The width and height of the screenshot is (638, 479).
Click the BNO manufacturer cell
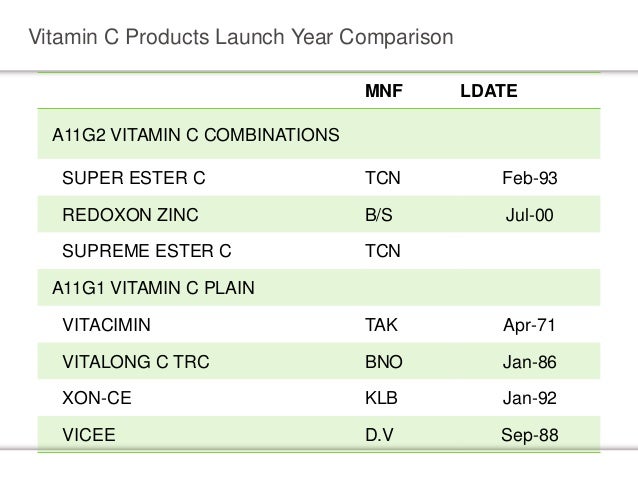click(382, 362)
